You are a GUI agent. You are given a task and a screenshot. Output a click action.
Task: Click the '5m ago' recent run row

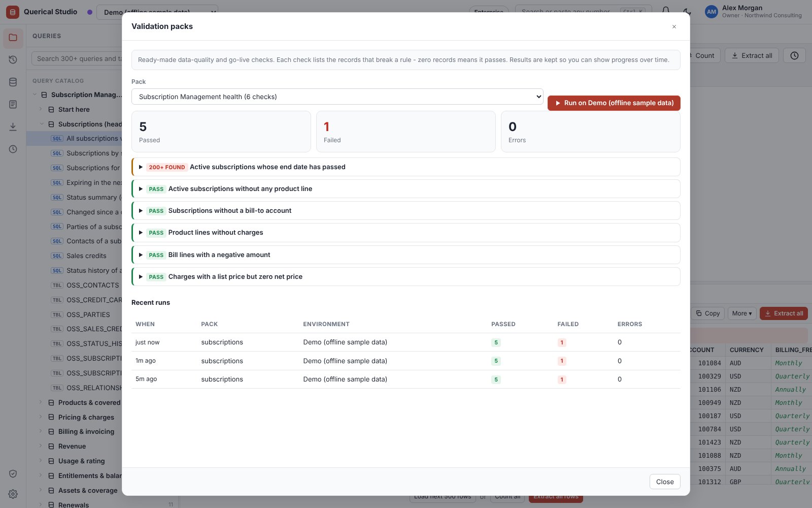[406, 379]
